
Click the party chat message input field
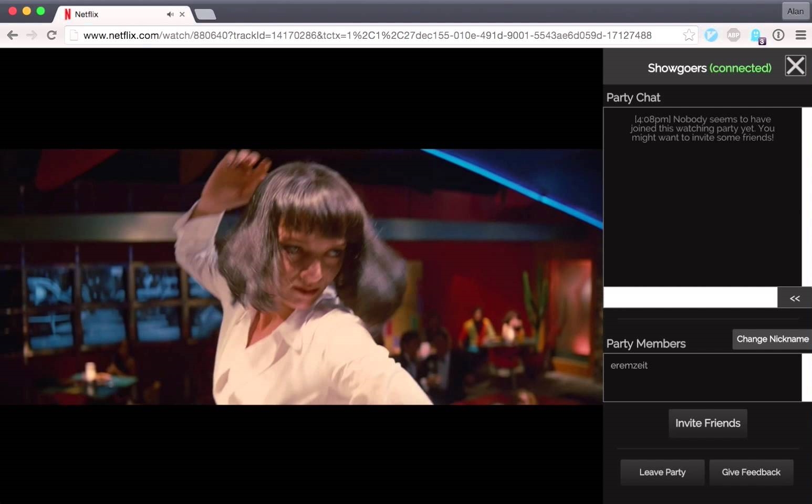690,297
